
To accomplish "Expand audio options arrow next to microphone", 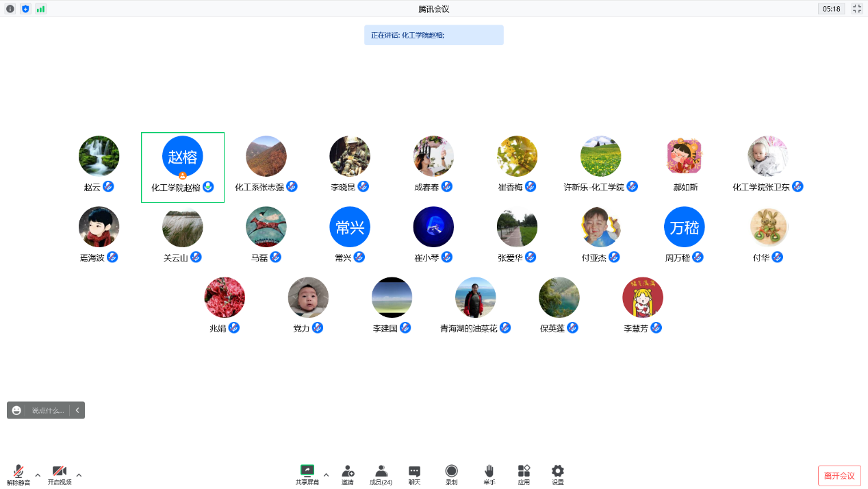I will point(38,475).
